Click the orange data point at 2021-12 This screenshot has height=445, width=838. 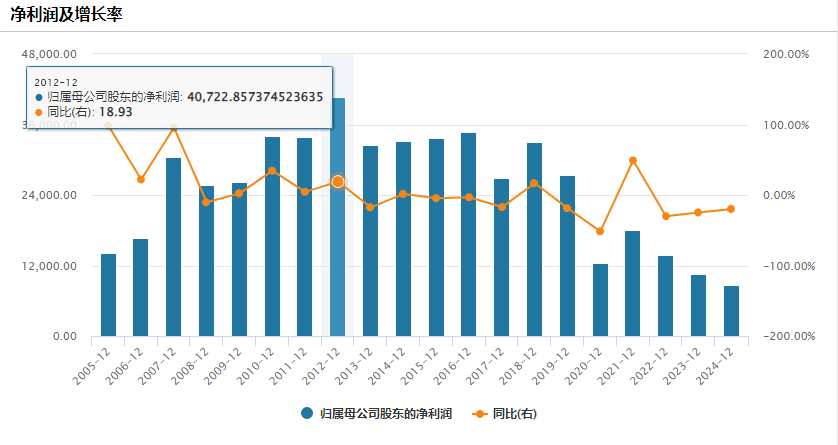pyautogui.click(x=633, y=160)
